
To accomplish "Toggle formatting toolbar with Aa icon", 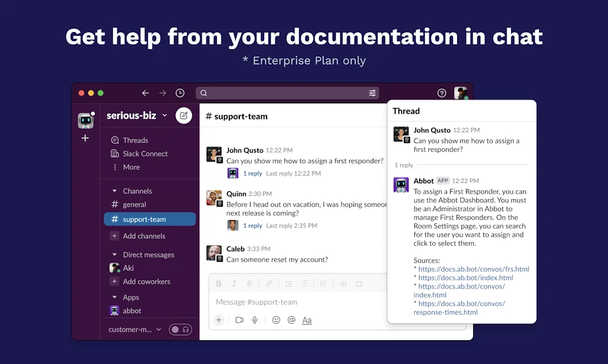I will (307, 320).
